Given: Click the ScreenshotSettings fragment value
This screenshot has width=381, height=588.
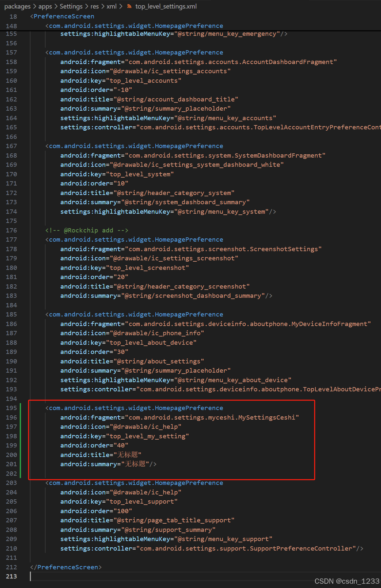Looking at the screenshot, I should tap(223, 249).
